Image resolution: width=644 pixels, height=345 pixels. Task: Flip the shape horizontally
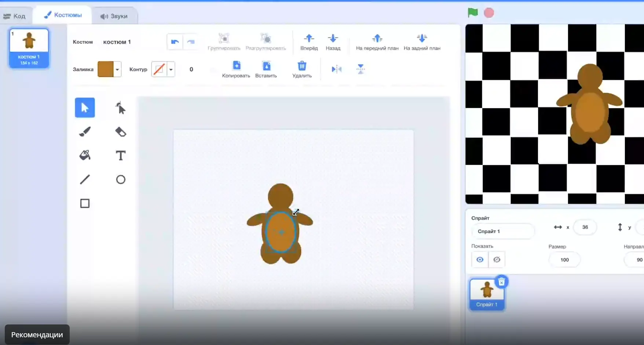click(x=336, y=69)
